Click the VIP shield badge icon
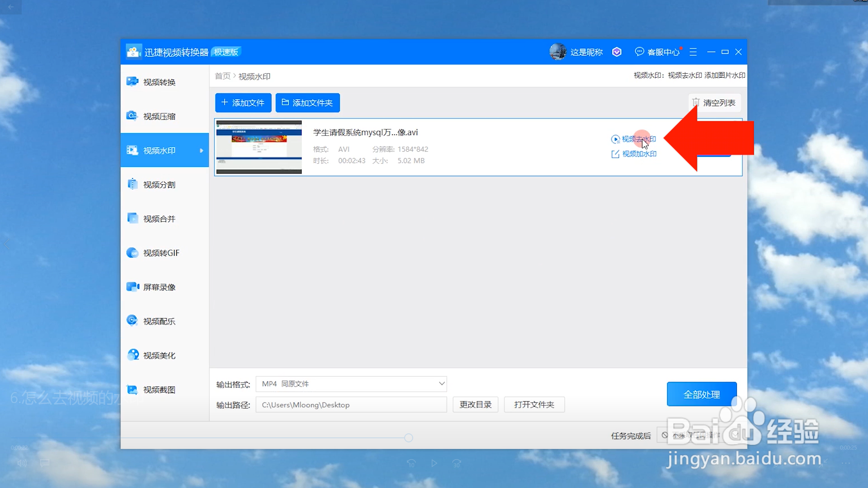Screen dimensions: 868x488 tap(617, 52)
